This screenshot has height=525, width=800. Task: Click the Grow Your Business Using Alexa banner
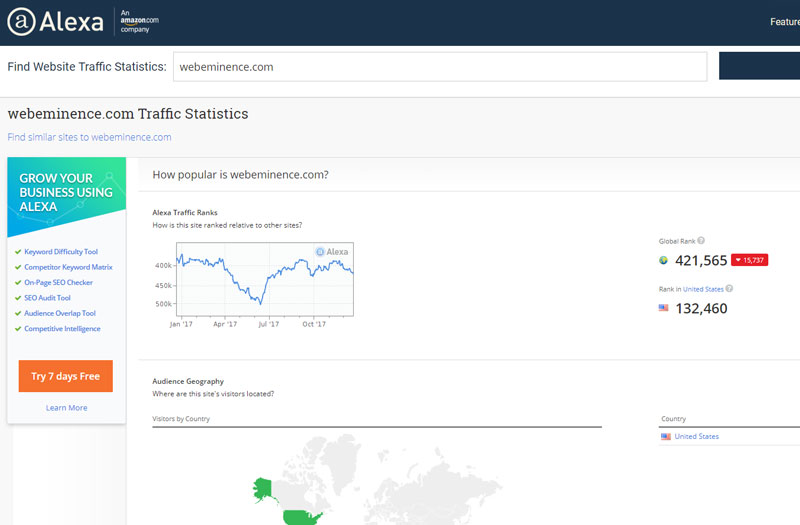pos(66,196)
